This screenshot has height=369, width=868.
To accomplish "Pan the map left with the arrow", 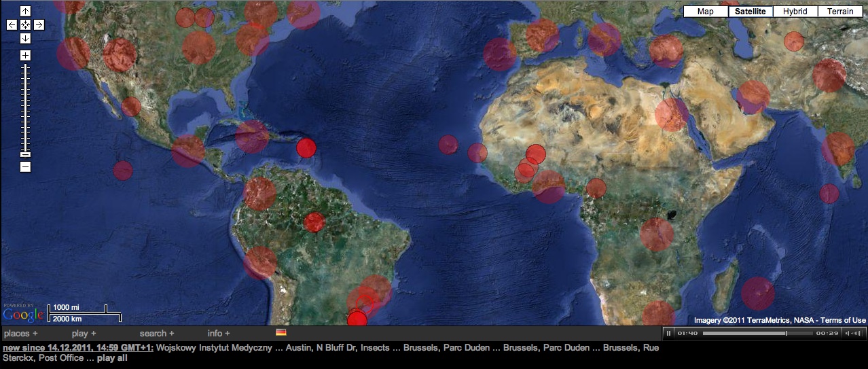I will coord(12,24).
